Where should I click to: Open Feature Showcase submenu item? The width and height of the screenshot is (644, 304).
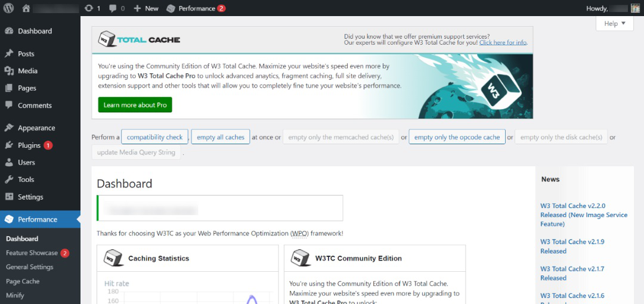point(32,253)
